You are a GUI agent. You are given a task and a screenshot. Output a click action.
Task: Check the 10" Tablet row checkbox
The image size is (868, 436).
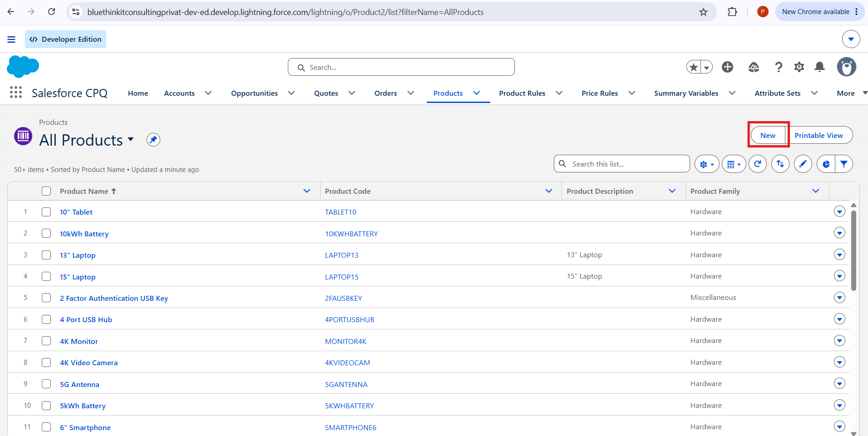[46, 212]
